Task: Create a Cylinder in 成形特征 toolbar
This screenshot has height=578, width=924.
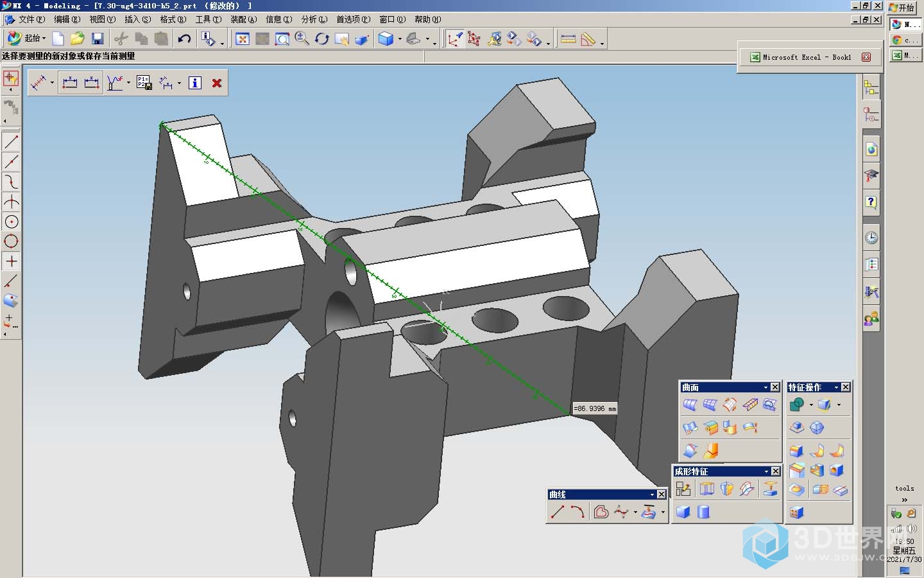Action: 703,512
